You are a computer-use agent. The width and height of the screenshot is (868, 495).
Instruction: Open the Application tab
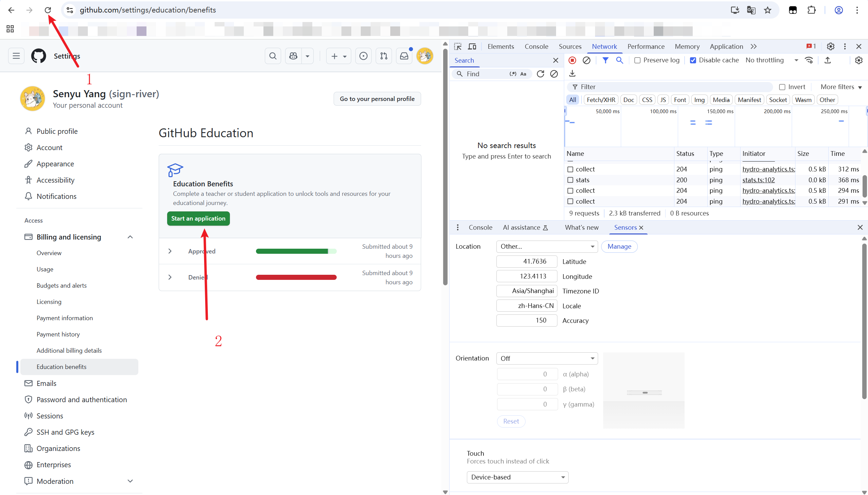[726, 46]
